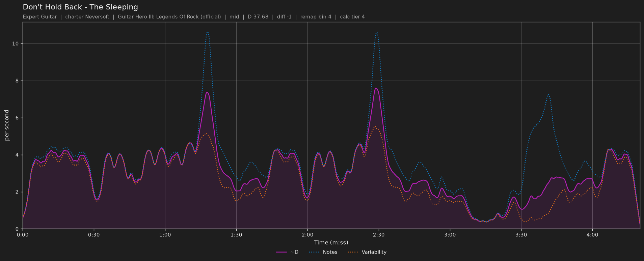Click the ~D curve peak near 2:29
Screen dimensions: 644x261
pos(376,88)
